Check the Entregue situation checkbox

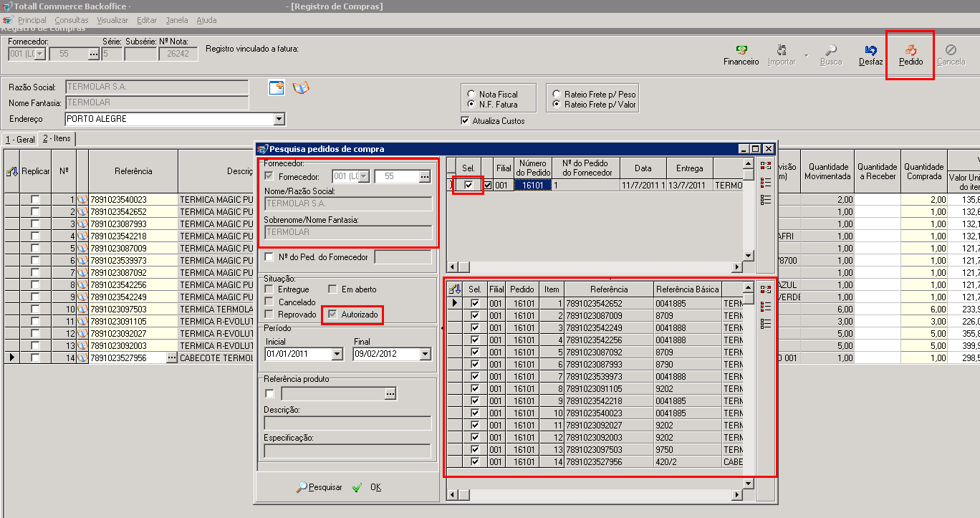269,289
